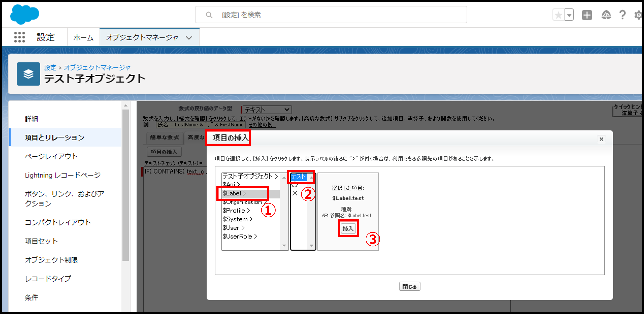Follow the オブジェクトマネージャ breadcrumb link
This screenshot has height=314, width=644.
click(97, 68)
